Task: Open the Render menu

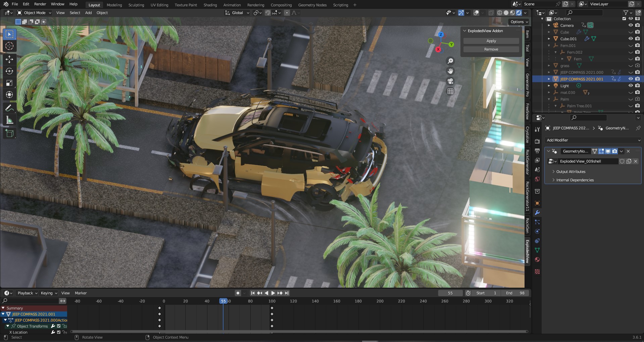Action: pyautogui.click(x=40, y=5)
